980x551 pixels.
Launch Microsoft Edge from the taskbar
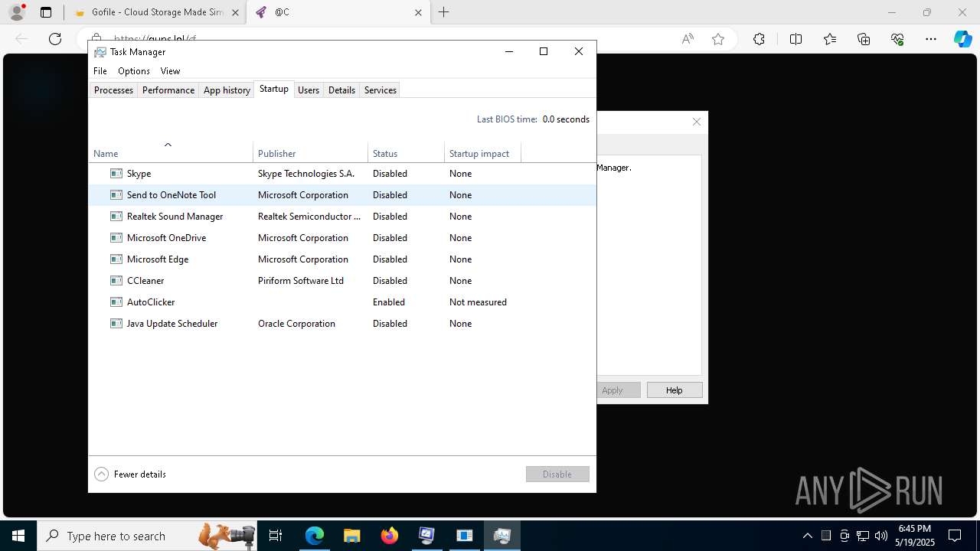tap(315, 536)
